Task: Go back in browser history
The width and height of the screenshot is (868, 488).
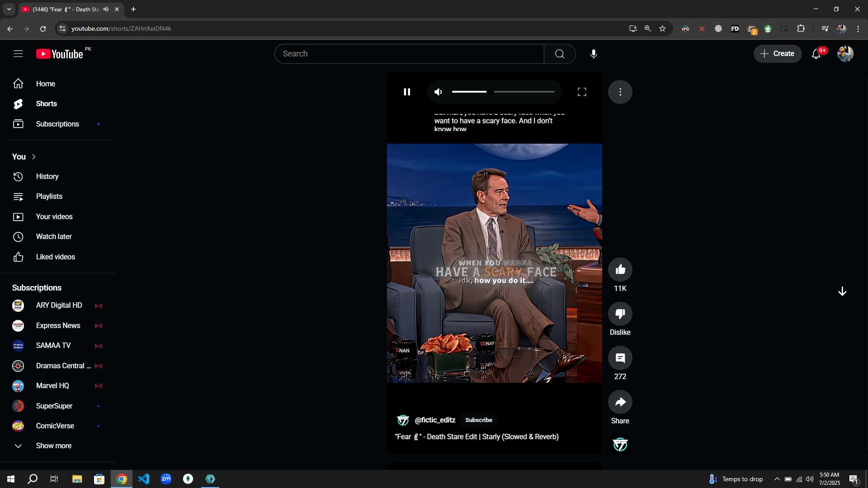Action: pyautogui.click(x=10, y=28)
